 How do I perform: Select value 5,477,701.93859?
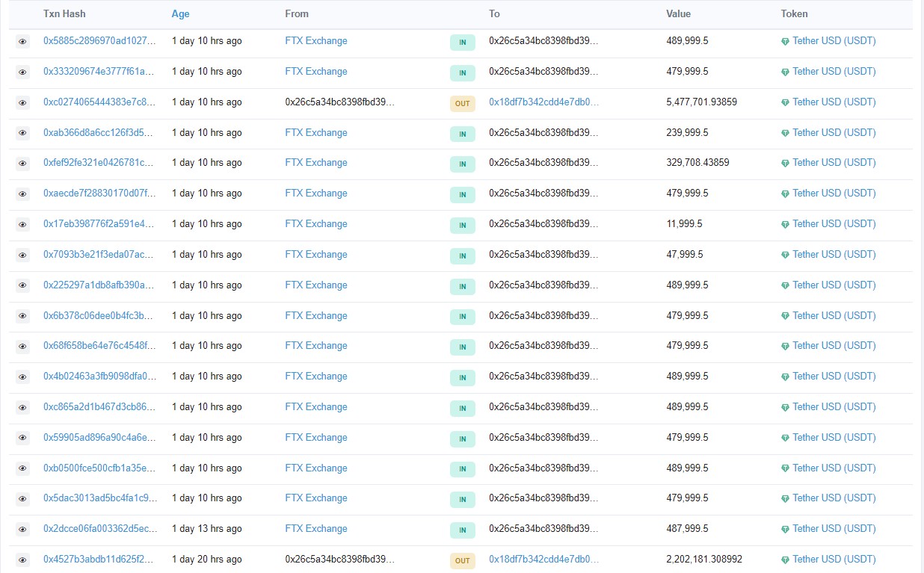701,102
